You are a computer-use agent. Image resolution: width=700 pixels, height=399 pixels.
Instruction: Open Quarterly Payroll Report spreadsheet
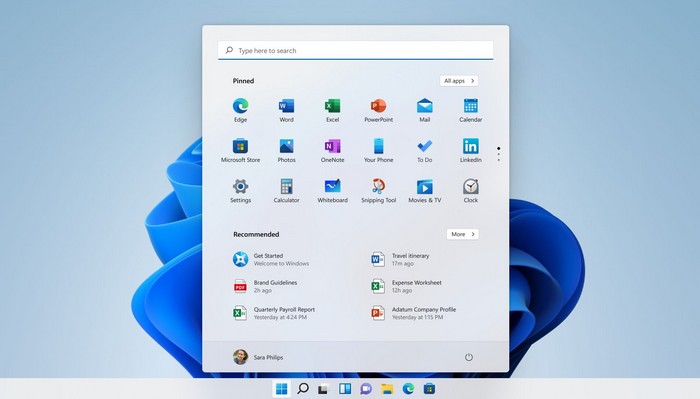[x=274, y=313]
